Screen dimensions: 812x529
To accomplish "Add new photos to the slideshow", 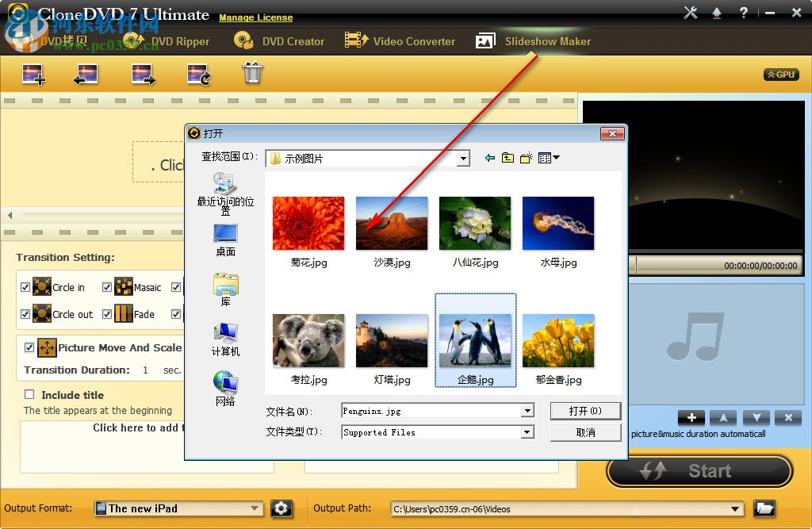I will coord(33,74).
